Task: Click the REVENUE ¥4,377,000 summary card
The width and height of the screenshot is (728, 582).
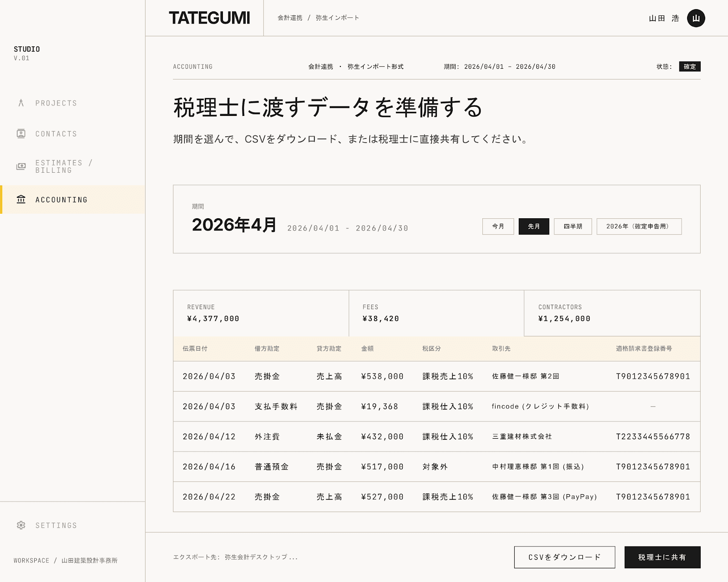Action: [x=261, y=313]
